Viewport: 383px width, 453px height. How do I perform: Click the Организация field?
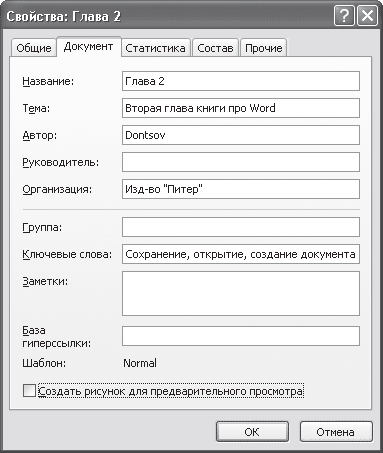pos(241,189)
